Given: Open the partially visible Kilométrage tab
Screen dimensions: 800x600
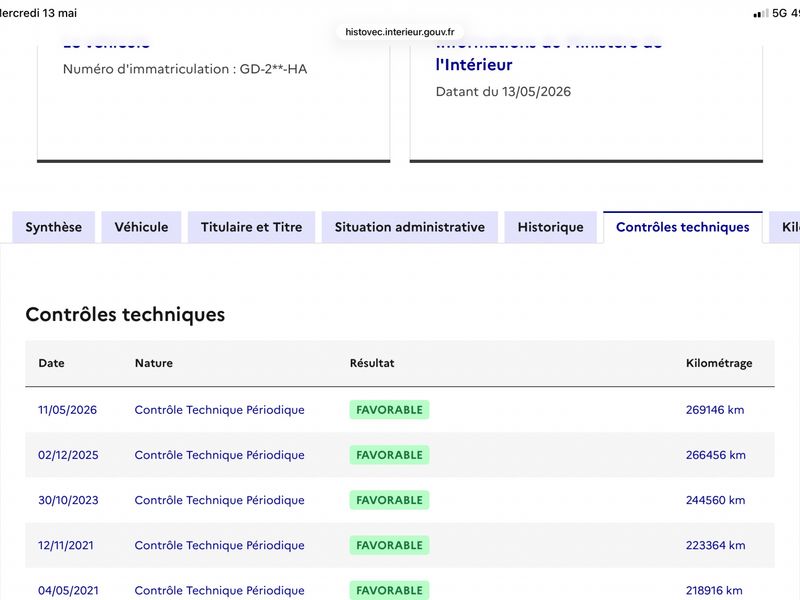Looking at the screenshot, I should (785, 227).
